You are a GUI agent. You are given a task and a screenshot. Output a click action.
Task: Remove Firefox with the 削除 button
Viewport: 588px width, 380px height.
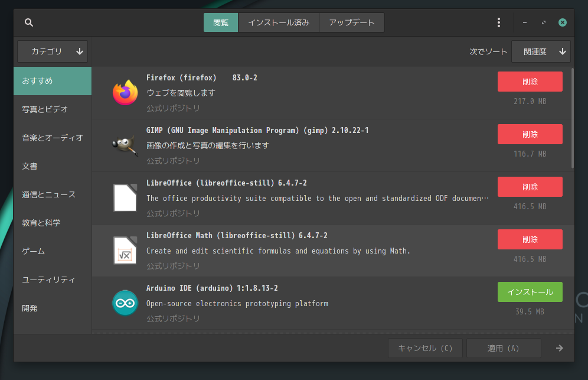(x=530, y=82)
